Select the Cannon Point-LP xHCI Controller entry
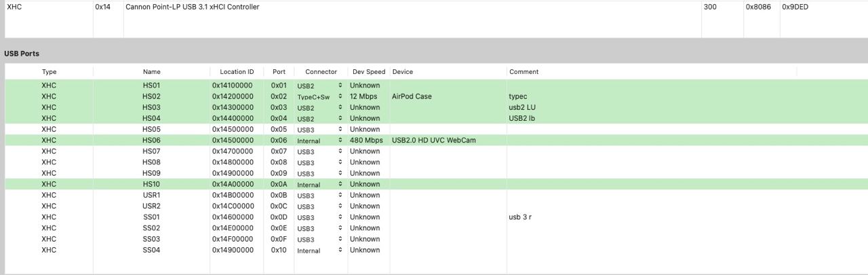Image resolution: width=868 pixels, height=275 pixels. coord(192,7)
